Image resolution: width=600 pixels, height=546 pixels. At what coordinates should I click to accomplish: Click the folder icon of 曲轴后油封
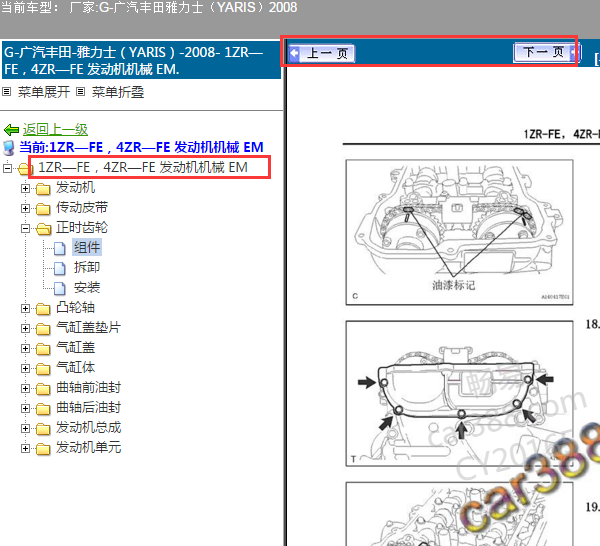click(43, 409)
